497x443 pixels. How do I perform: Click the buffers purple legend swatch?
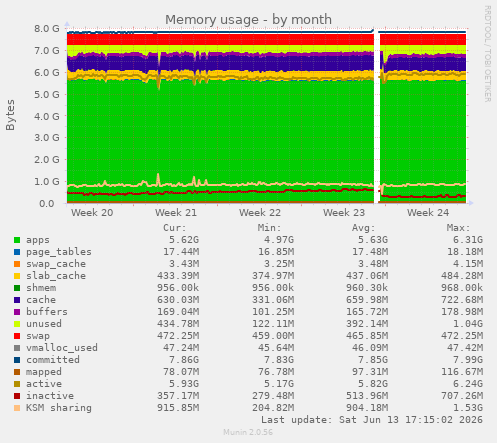coord(17,312)
